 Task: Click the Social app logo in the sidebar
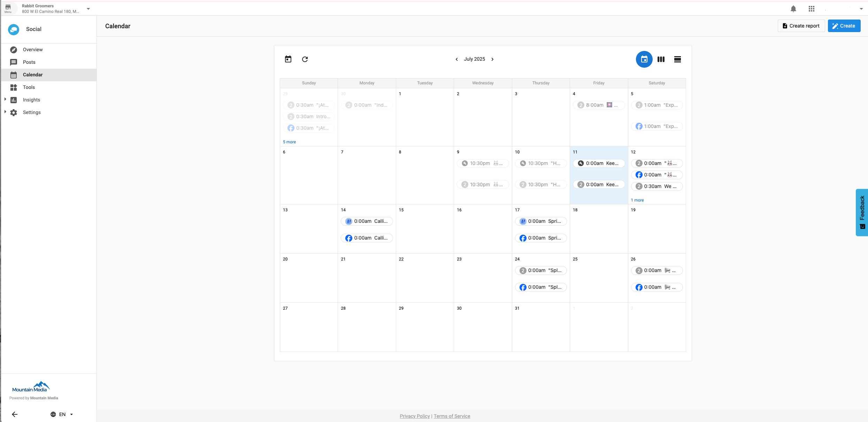point(13,29)
